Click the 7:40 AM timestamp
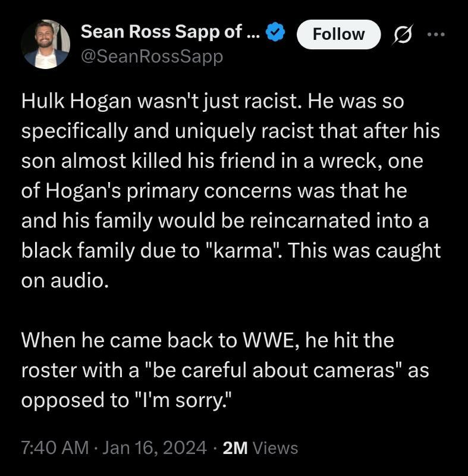 (55, 447)
